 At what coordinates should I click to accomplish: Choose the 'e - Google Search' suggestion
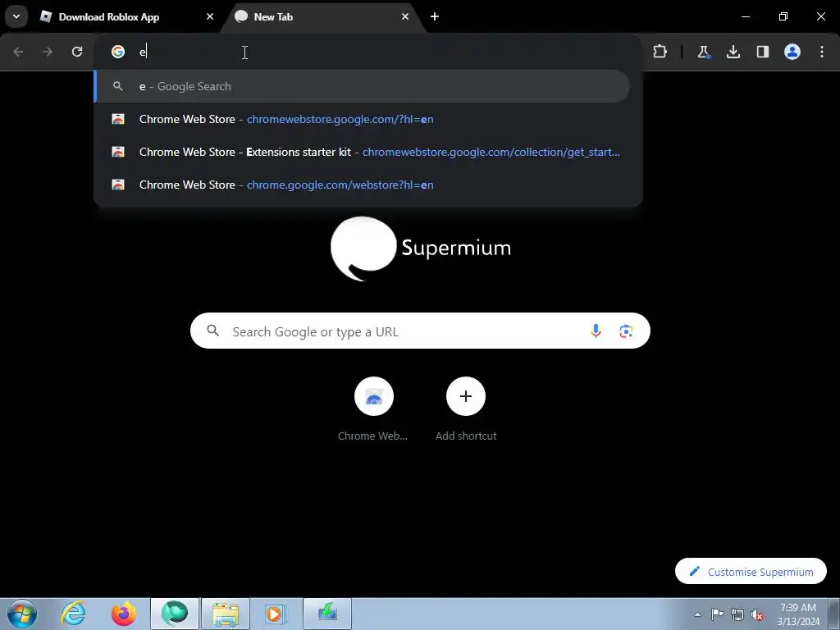click(x=362, y=86)
